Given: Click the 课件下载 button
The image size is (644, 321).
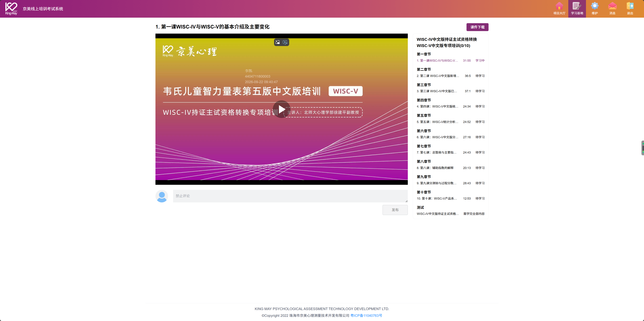Looking at the screenshot, I should click(477, 27).
